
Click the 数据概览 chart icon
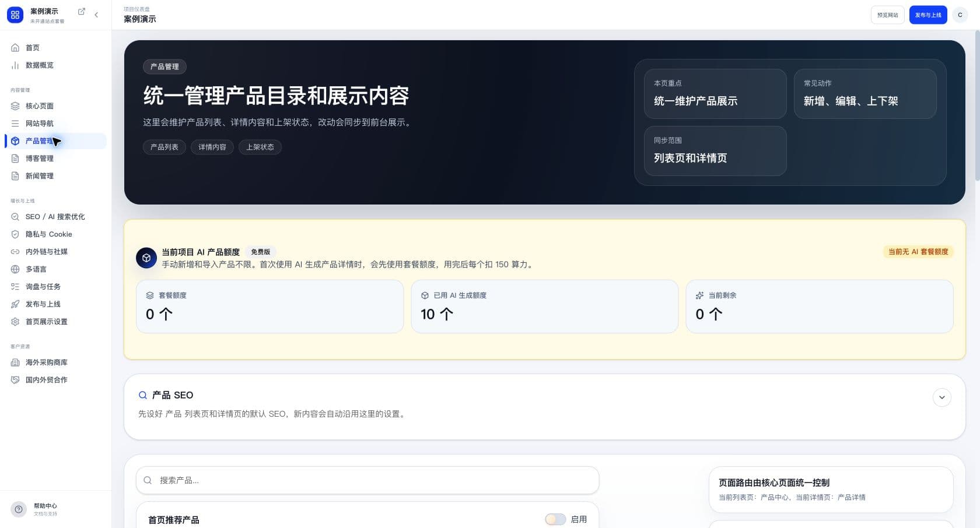(x=15, y=65)
